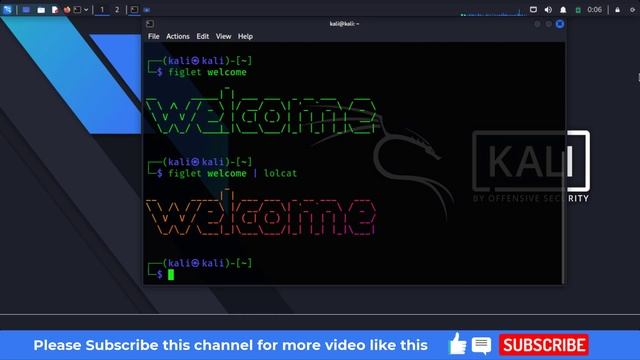Click the terminal window title bar icon

pos(150,24)
